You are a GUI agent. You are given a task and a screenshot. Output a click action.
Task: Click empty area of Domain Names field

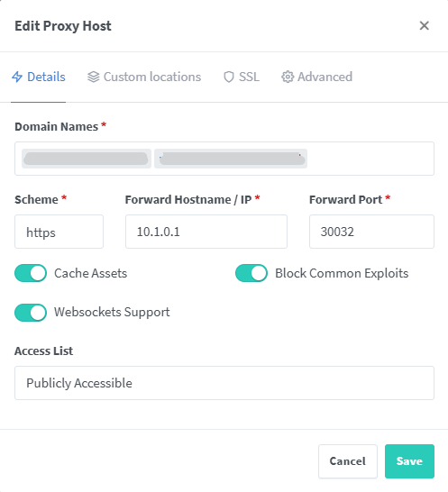click(370, 159)
